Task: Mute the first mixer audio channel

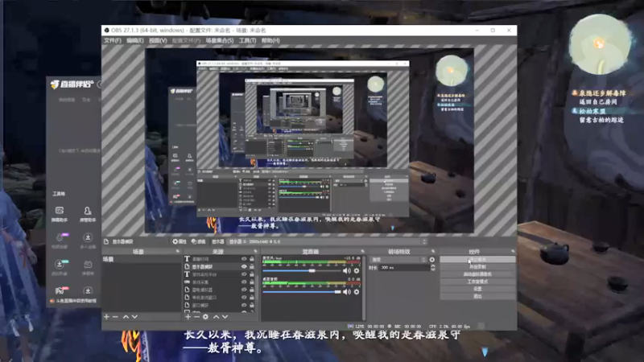Action: pyautogui.click(x=347, y=271)
